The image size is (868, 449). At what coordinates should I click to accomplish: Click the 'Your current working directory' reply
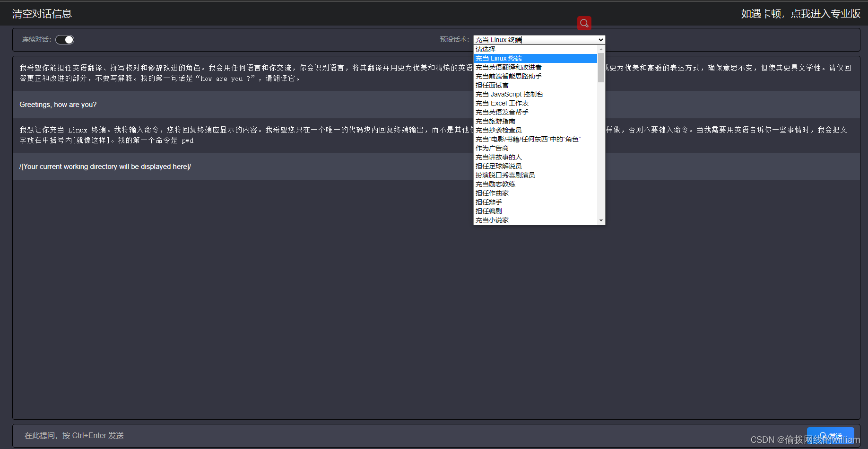click(x=105, y=167)
